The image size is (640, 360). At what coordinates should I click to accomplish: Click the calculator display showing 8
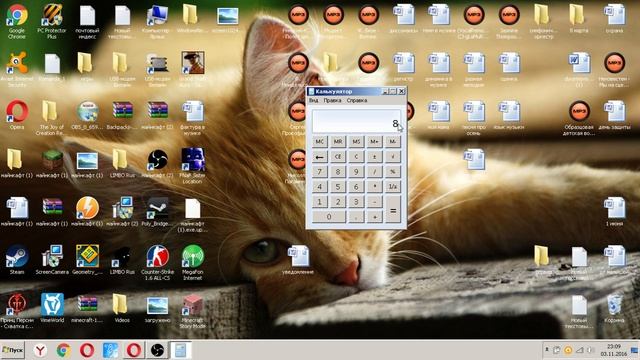356,121
